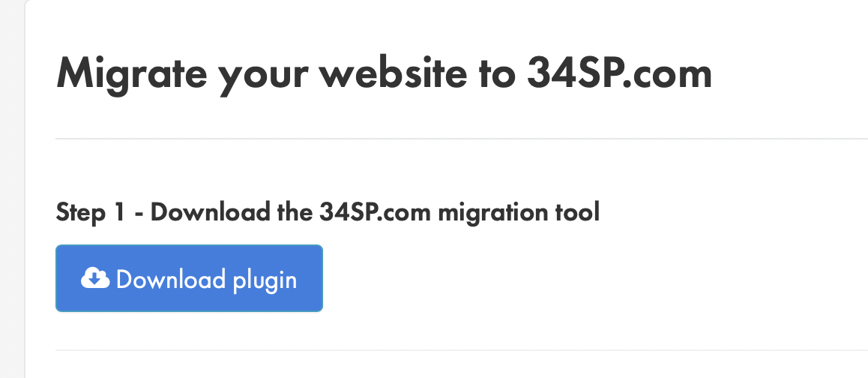Click the word "to" in the title
Image resolution: width=868 pixels, height=378 pixels.
pyautogui.click(x=497, y=75)
